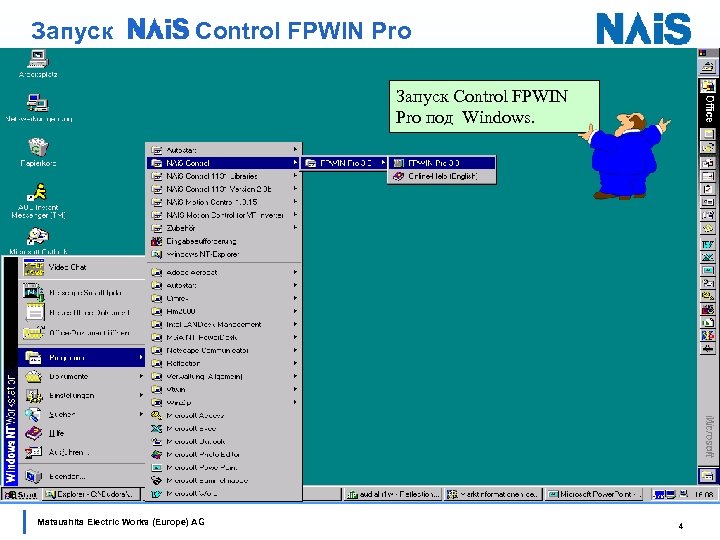The width and height of the screenshot is (720, 540).
Task: Click the Microsoft Excel icon
Action: pos(157,428)
